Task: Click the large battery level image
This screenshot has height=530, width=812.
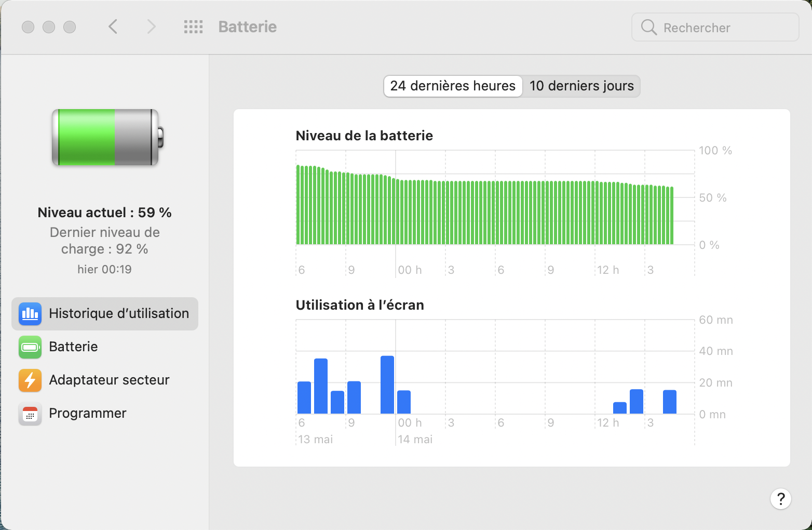Action: point(107,138)
